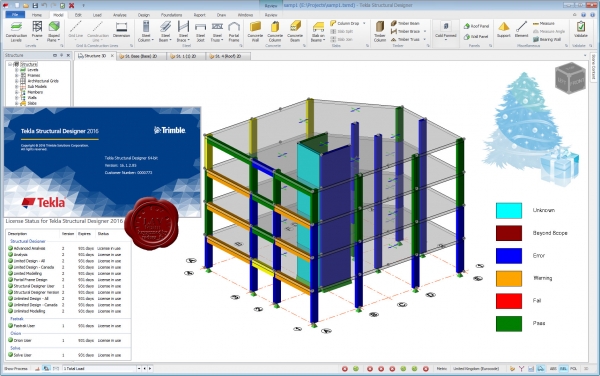Expand the Levels tree node
The height and width of the screenshot is (376, 600).
pos(16,70)
